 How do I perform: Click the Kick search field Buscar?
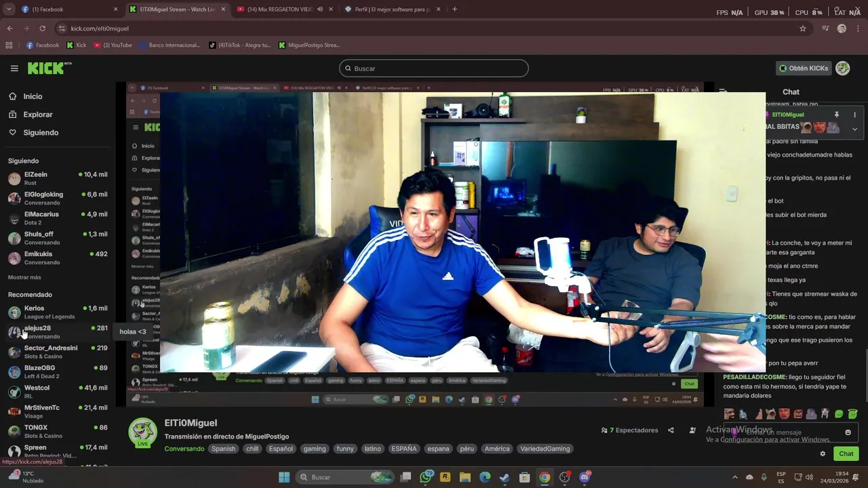point(434,68)
